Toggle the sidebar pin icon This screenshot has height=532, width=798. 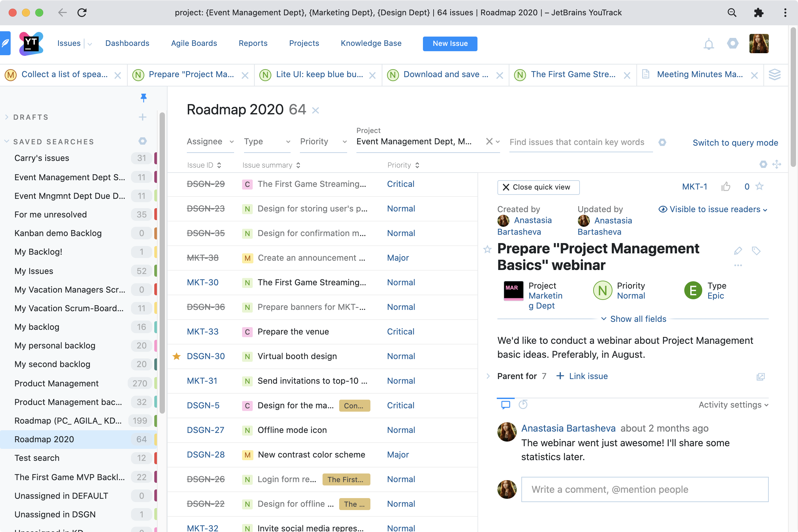pyautogui.click(x=144, y=98)
